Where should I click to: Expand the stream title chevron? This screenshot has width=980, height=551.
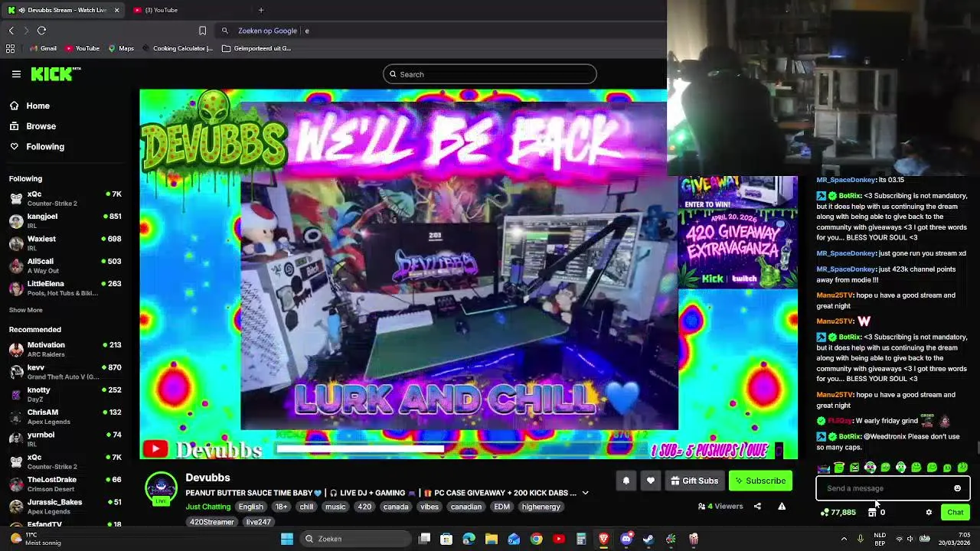tap(585, 494)
